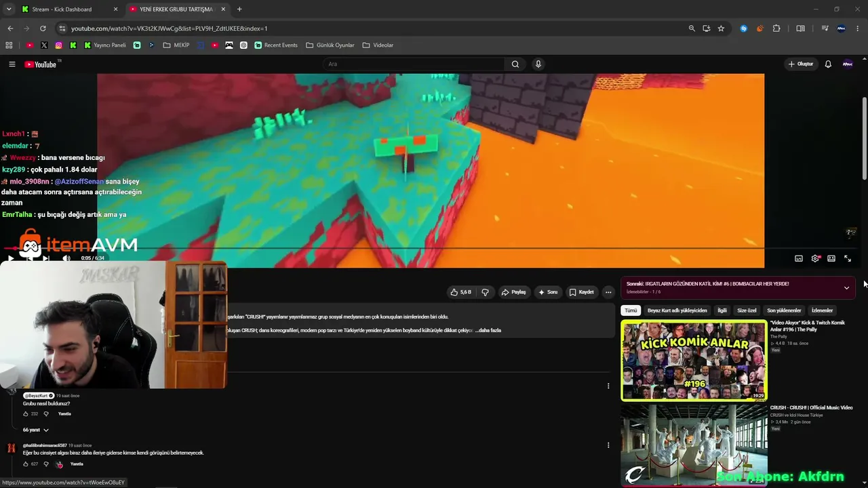Select the Tümü filter chip
Screen dimensions: 868x488
tap(631, 310)
